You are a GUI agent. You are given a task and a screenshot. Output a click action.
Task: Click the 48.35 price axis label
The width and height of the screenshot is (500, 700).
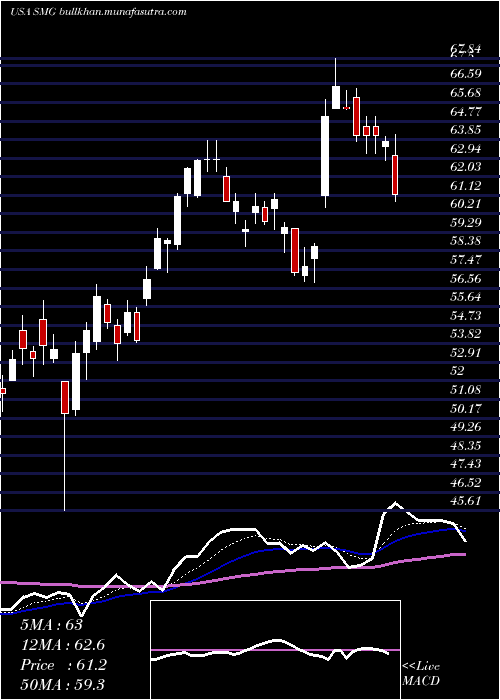pos(466,445)
